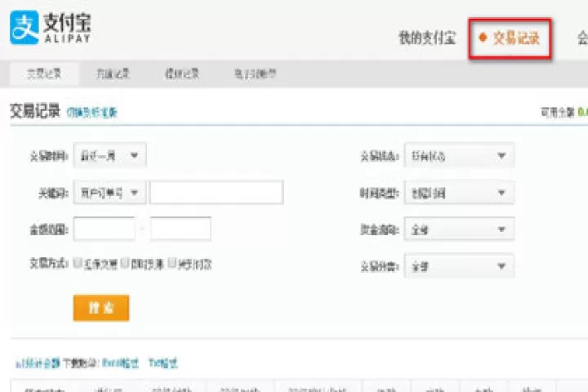Viewport: 588px width, 392px height.
Task: Open the 关键词 type dropdown
Action: 109,193
